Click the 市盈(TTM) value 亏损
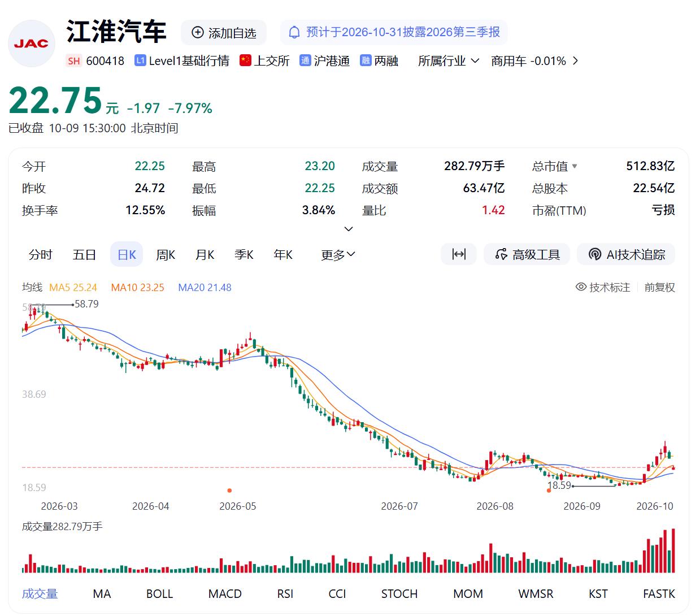Image resolution: width=700 pixels, height=616 pixels. pos(663,210)
